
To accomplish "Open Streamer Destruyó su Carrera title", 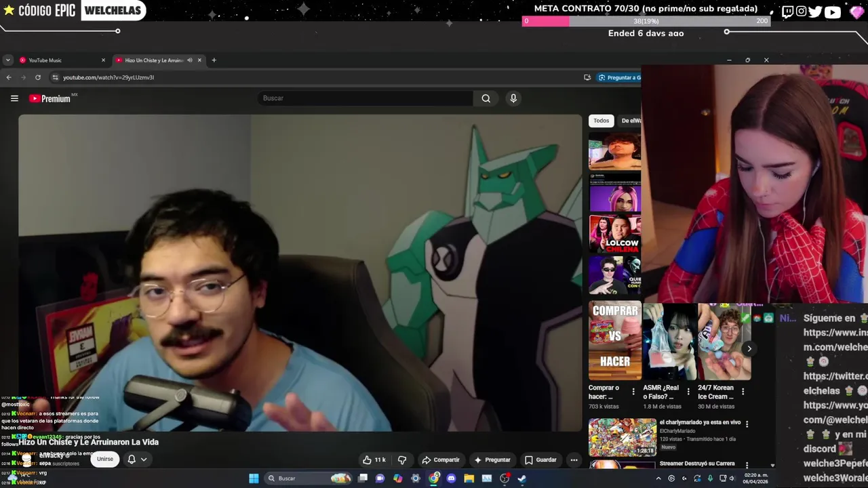I will point(697,464).
